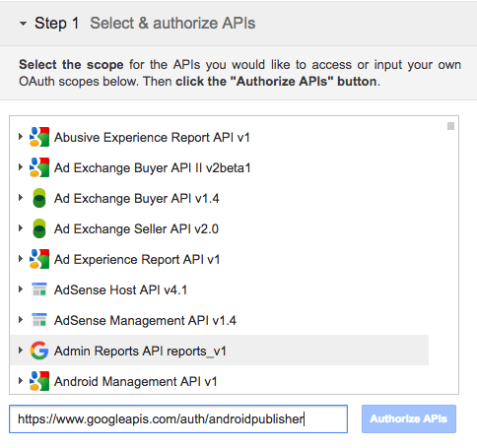Click the Android Management API icon
This screenshot has width=477, height=448.
click(39, 381)
